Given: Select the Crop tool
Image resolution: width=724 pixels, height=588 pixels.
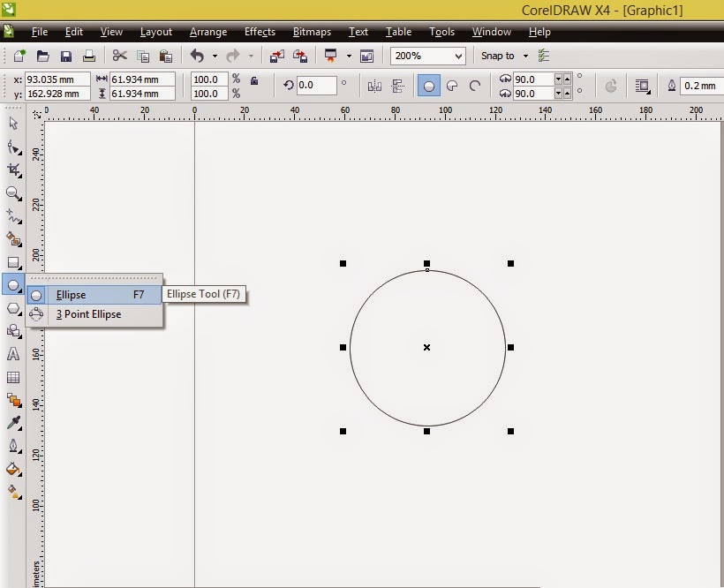Looking at the screenshot, I should point(14,170).
